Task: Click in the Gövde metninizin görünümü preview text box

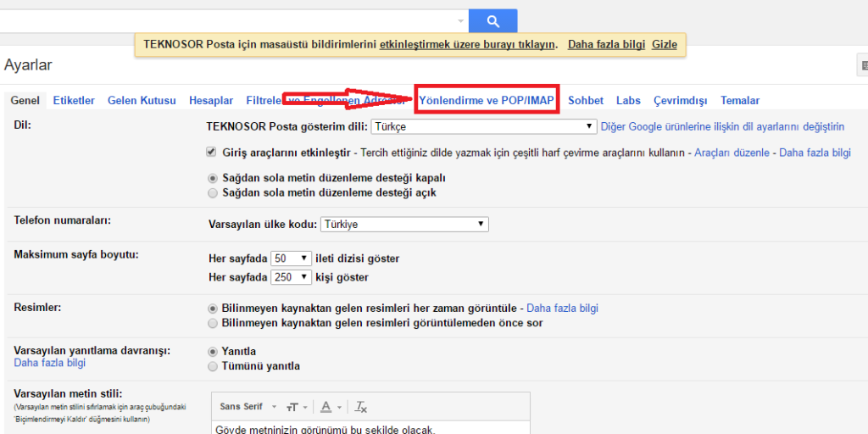Action: point(371,427)
